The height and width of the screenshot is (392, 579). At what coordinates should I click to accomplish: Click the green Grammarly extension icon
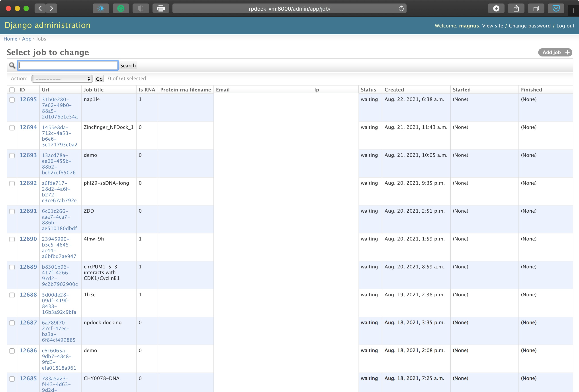pyautogui.click(x=121, y=8)
